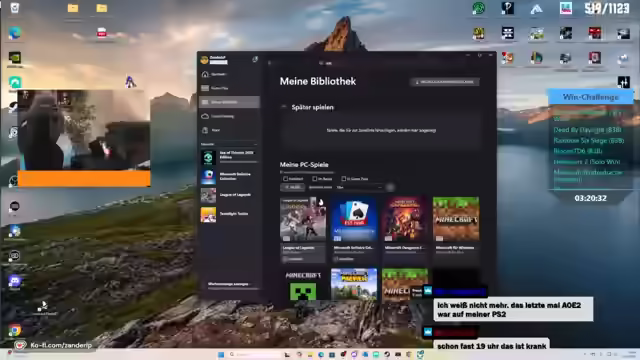Open the Minecraft Launcher creeper tile
The width and height of the screenshot is (640, 360).
click(303, 285)
